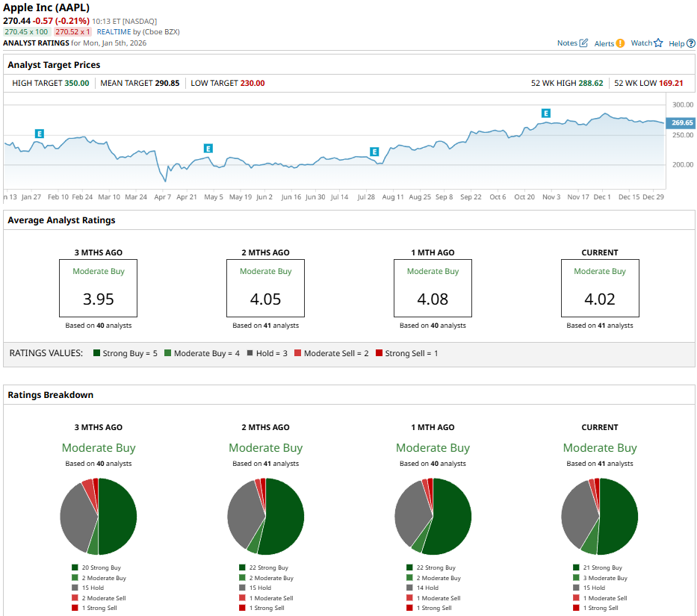The image size is (697, 616).
Task: Select the 4.08 rating box for 1 MTH AGO
Action: coord(433,289)
